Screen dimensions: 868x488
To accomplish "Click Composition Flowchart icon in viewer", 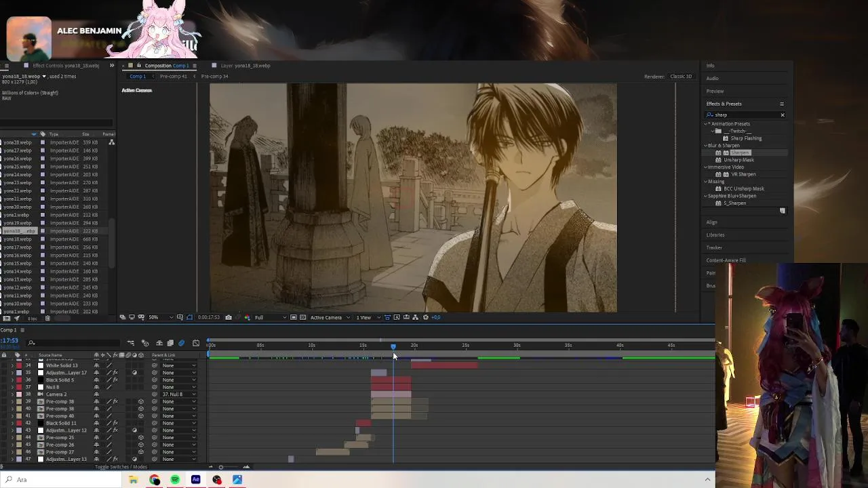I will (x=416, y=317).
